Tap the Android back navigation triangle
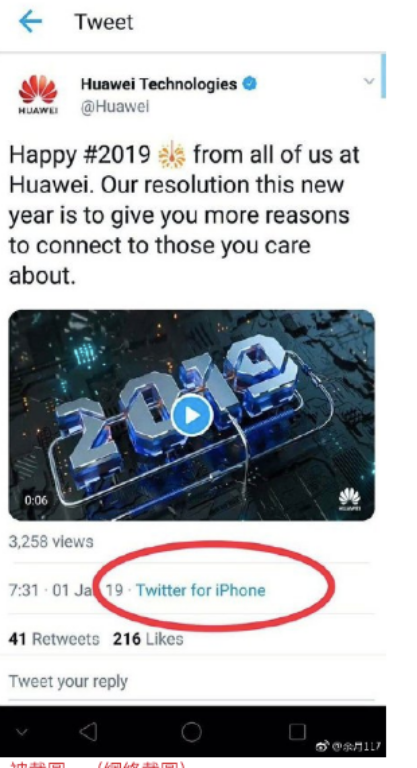The height and width of the screenshot is (768, 417). click(89, 732)
